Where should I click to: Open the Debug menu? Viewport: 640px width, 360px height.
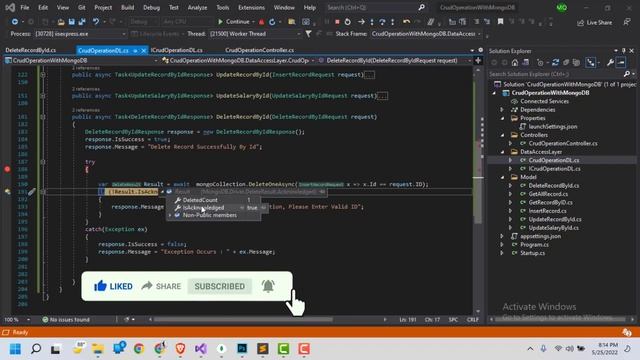click(151, 7)
